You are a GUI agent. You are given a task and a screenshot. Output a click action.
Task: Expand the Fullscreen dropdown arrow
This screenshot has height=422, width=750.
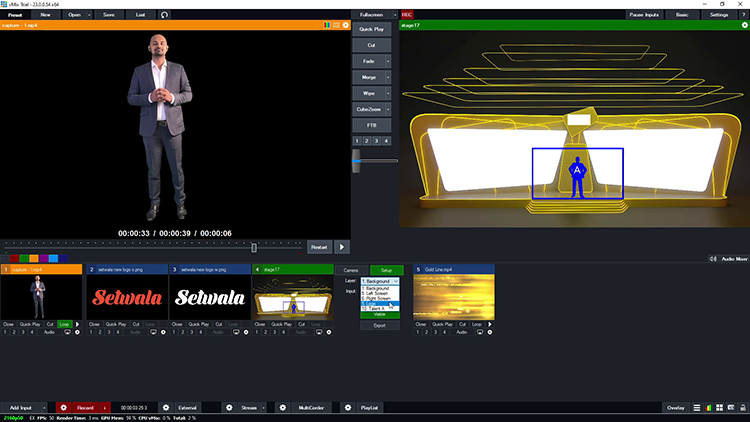pyautogui.click(x=393, y=15)
